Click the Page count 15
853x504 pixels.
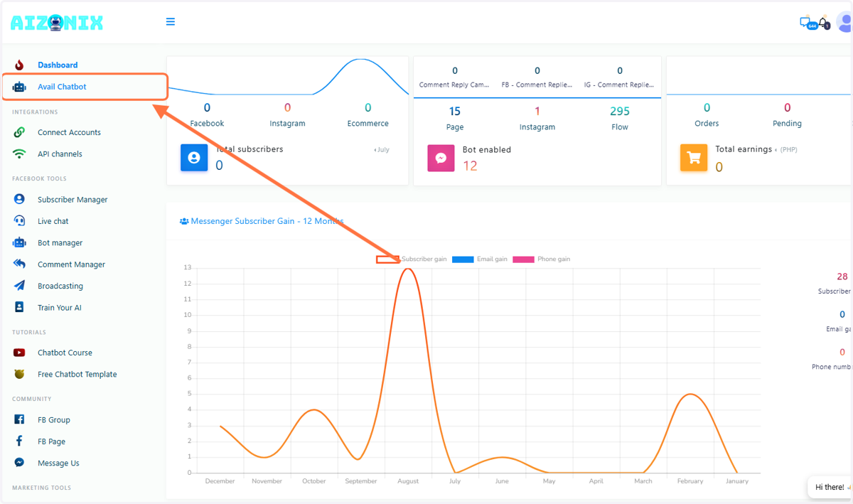coord(455,111)
